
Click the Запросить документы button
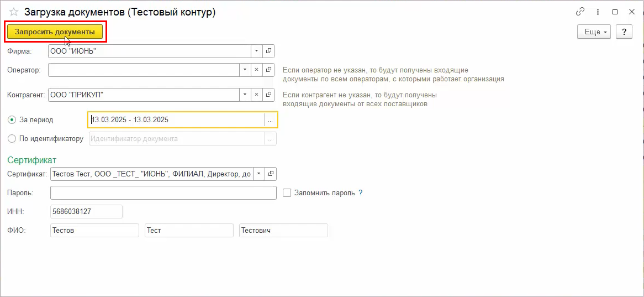(55, 32)
